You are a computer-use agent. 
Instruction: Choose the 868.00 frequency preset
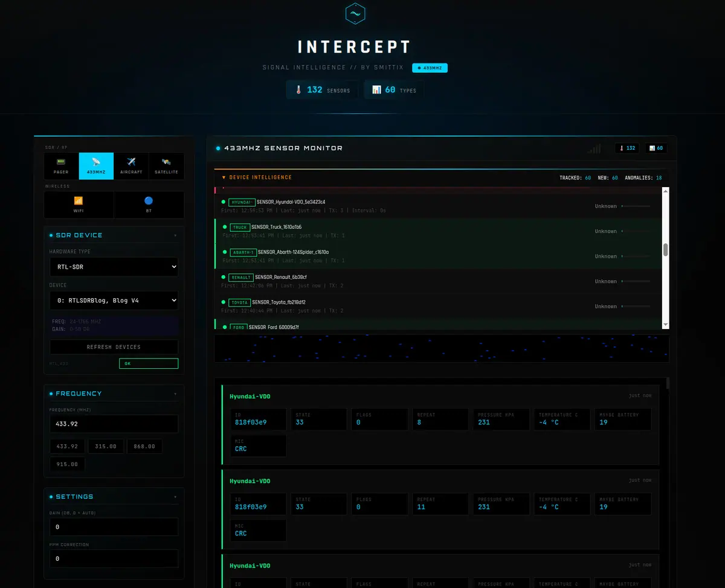(144, 447)
